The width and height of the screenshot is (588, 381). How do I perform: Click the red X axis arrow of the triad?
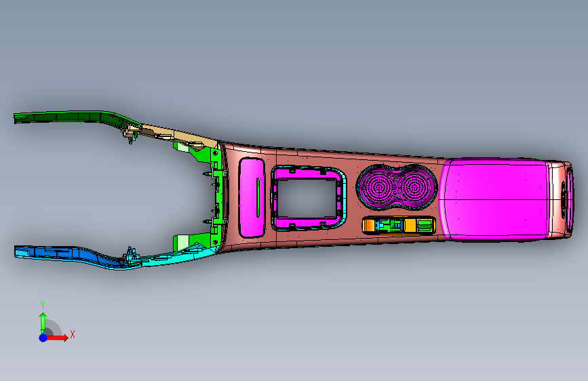tap(58, 338)
